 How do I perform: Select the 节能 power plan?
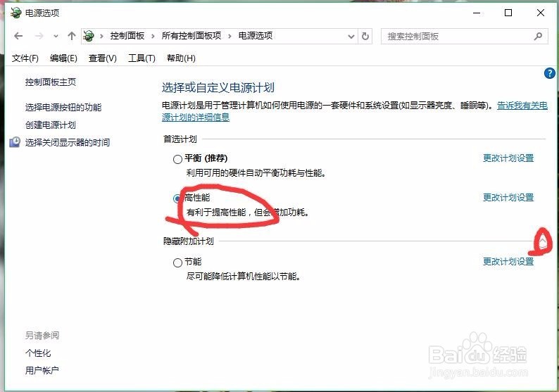click(177, 263)
